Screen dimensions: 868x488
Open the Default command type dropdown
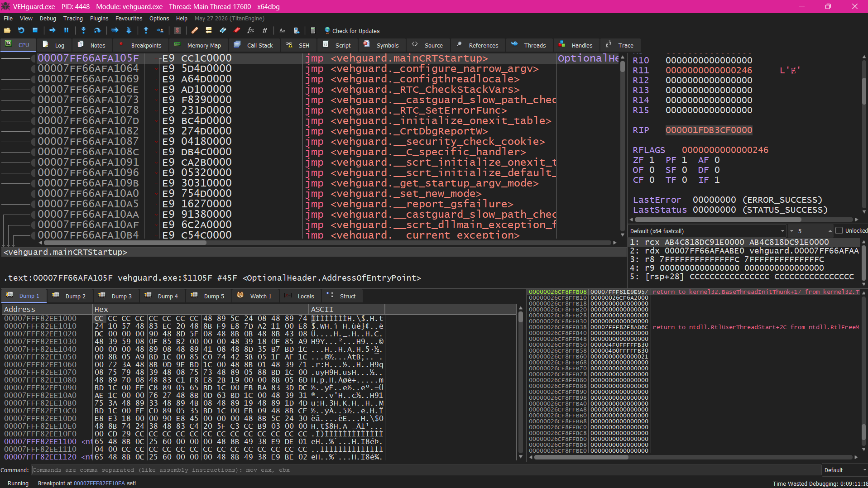(x=844, y=470)
